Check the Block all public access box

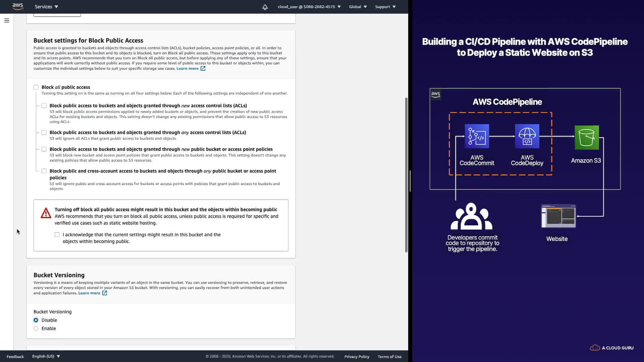click(x=36, y=87)
